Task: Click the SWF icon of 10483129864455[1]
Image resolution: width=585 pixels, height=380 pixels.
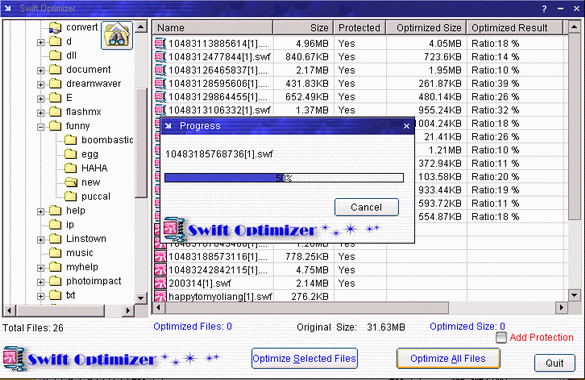Action: click(x=160, y=97)
